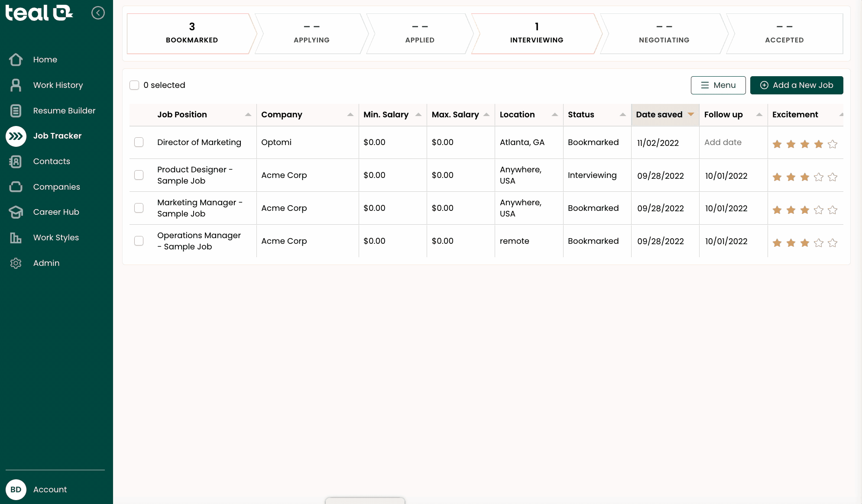Screen dimensions: 862x504
Task: Click the Resume Builder document icon
Action: point(16,111)
